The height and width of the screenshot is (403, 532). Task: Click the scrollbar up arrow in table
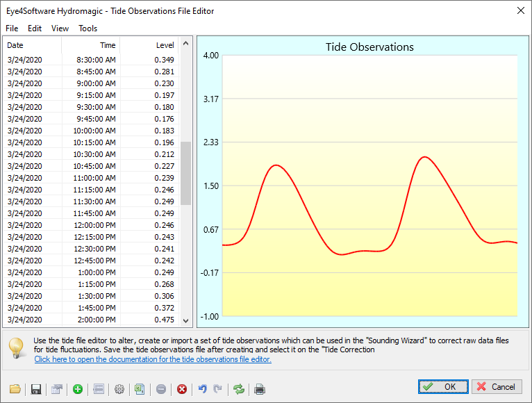pos(185,43)
